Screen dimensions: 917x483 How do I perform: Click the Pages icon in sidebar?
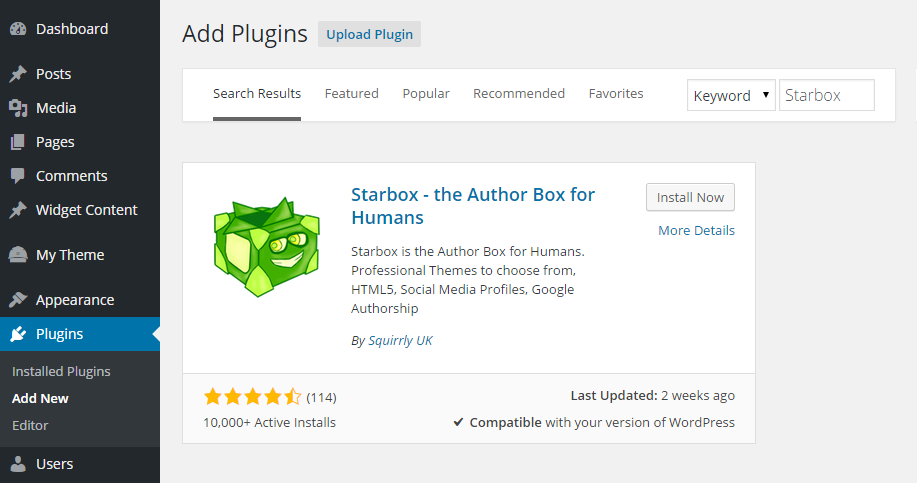coord(18,142)
